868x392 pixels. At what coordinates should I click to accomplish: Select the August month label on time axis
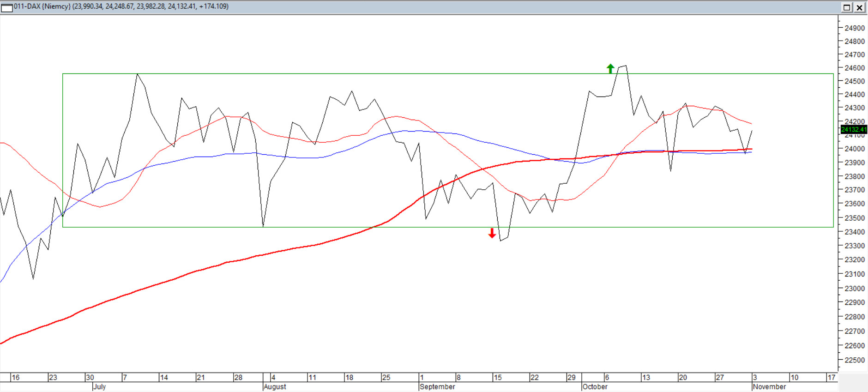point(275,387)
